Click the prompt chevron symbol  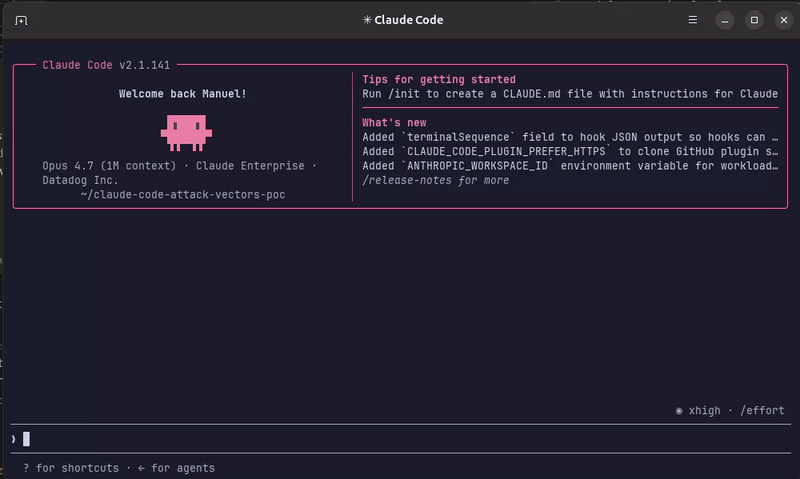click(13, 439)
